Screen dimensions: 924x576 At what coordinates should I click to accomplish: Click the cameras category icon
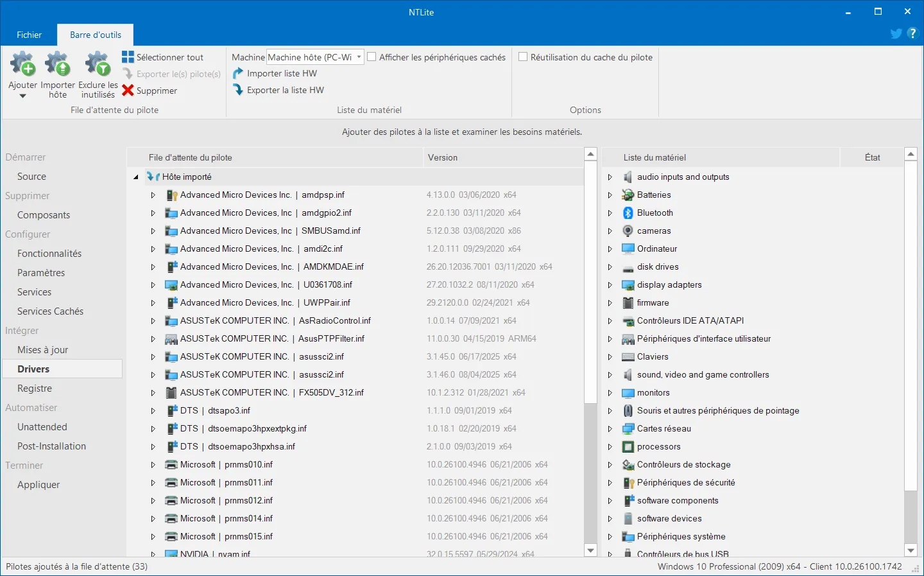pyautogui.click(x=628, y=231)
